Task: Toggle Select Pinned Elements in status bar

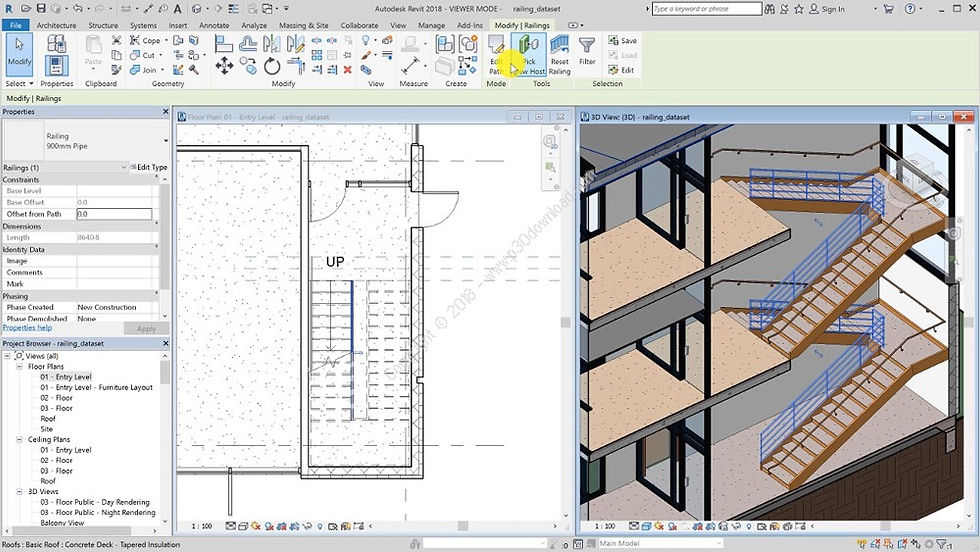Action: [x=889, y=544]
